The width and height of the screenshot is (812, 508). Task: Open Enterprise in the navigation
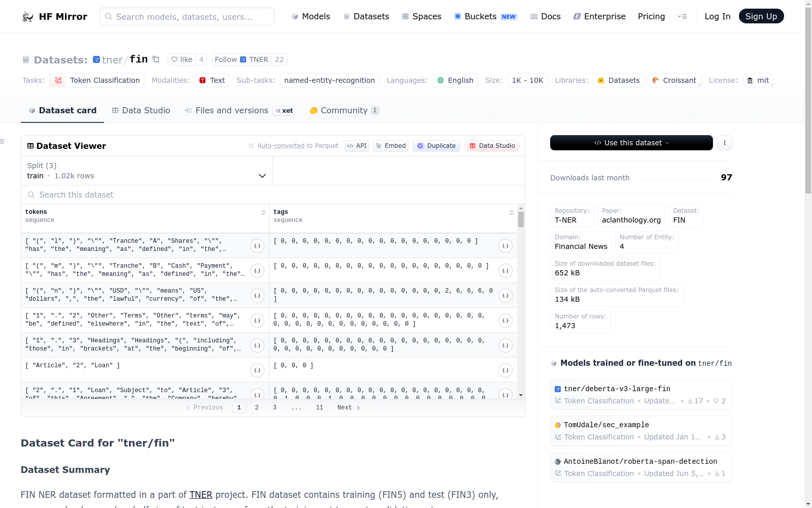pos(599,16)
